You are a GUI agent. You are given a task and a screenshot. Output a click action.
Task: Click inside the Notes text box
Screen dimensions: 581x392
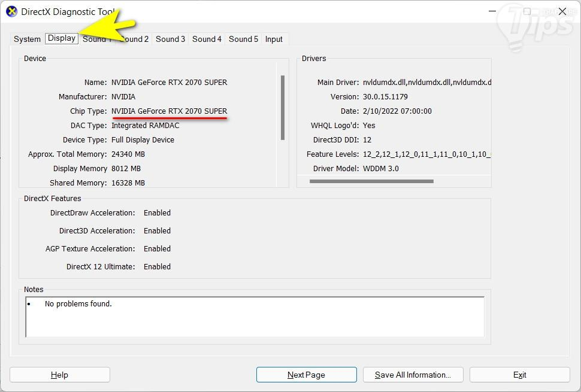coord(255,317)
